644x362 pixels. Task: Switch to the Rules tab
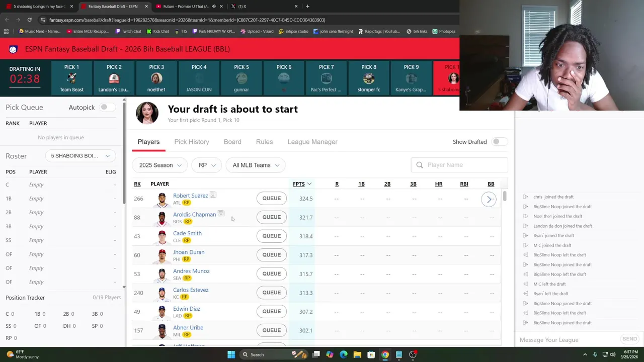pos(264,142)
